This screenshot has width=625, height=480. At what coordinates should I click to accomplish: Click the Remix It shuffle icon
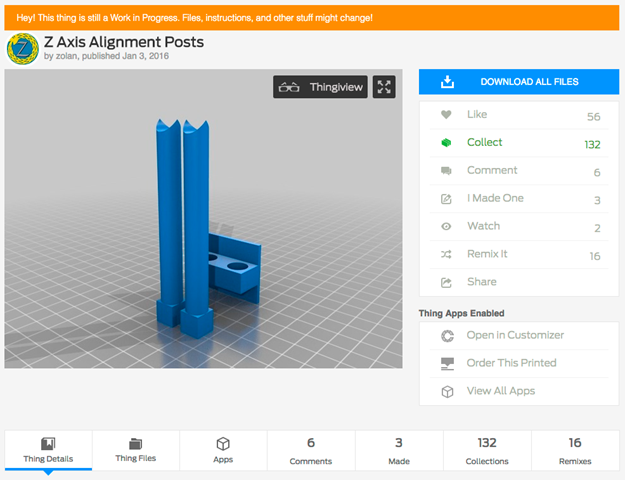click(x=446, y=254)
